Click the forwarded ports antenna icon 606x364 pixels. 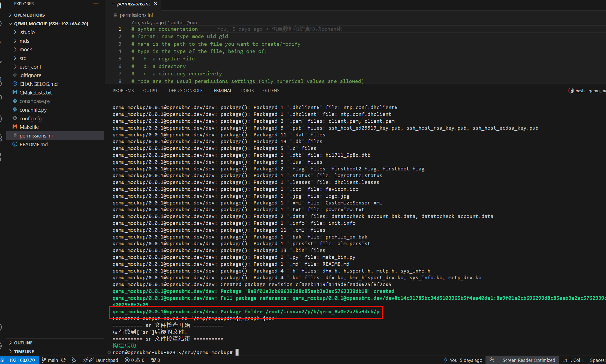tap(156, 360)
